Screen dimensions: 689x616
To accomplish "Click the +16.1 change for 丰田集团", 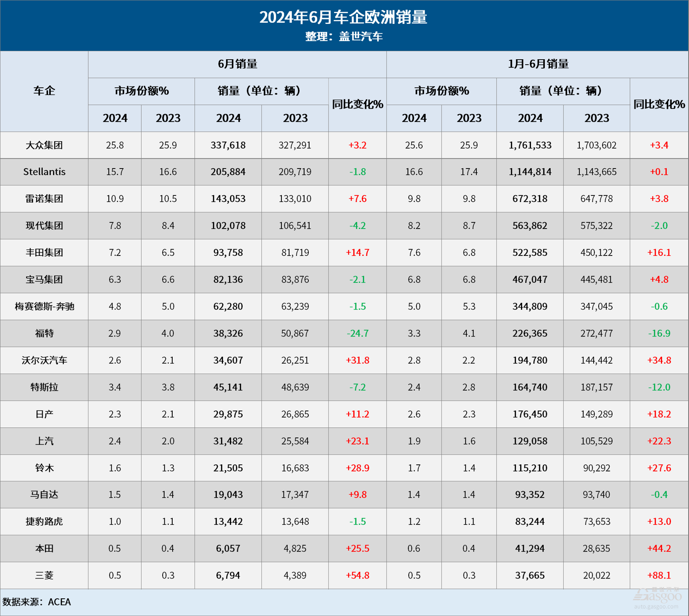I will point(659,253).
